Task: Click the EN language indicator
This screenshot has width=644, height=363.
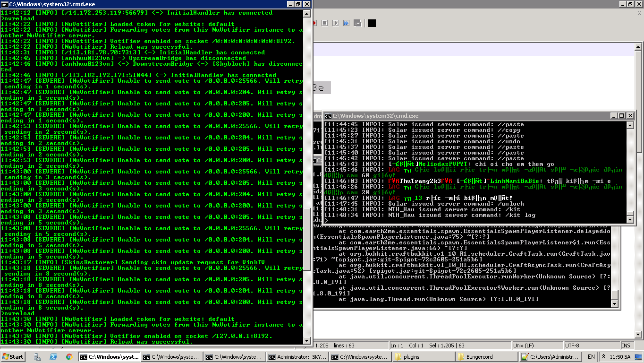Action: tap(591, 357)
